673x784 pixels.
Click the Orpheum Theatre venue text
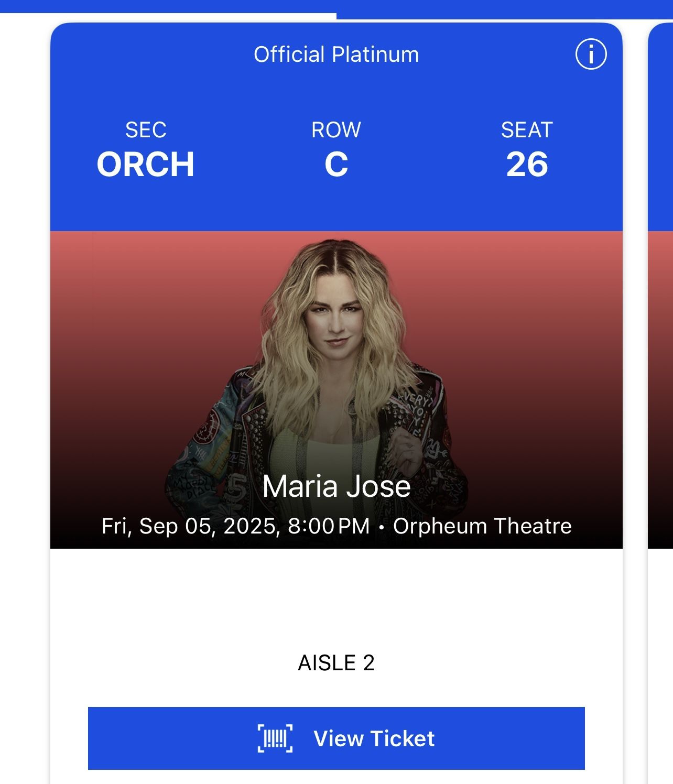tap(482, 526)
